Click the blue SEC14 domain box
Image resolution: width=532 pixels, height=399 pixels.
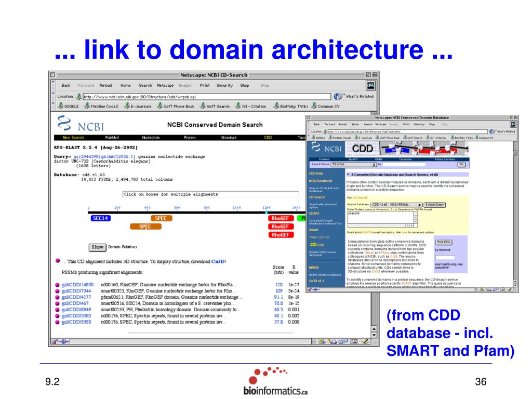coord(101,218)
